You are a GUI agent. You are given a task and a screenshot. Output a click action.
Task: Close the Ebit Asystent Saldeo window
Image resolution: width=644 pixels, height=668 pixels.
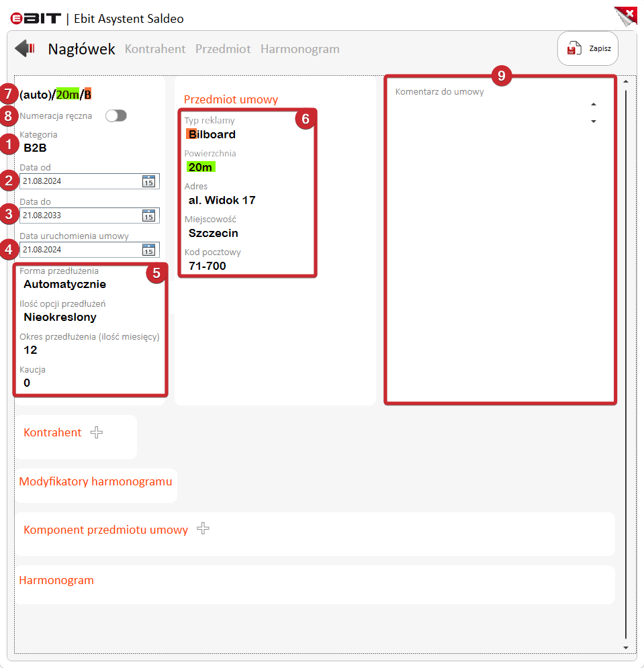click(627, 15)
